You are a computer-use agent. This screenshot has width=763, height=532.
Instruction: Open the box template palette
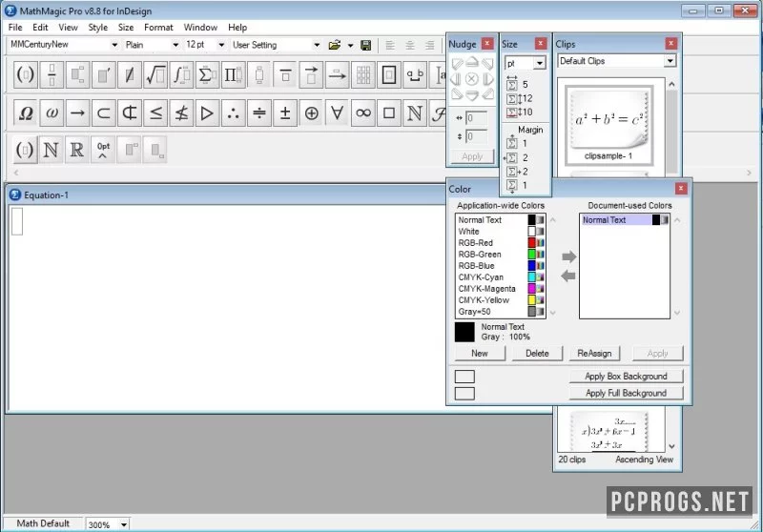(389, 75)
